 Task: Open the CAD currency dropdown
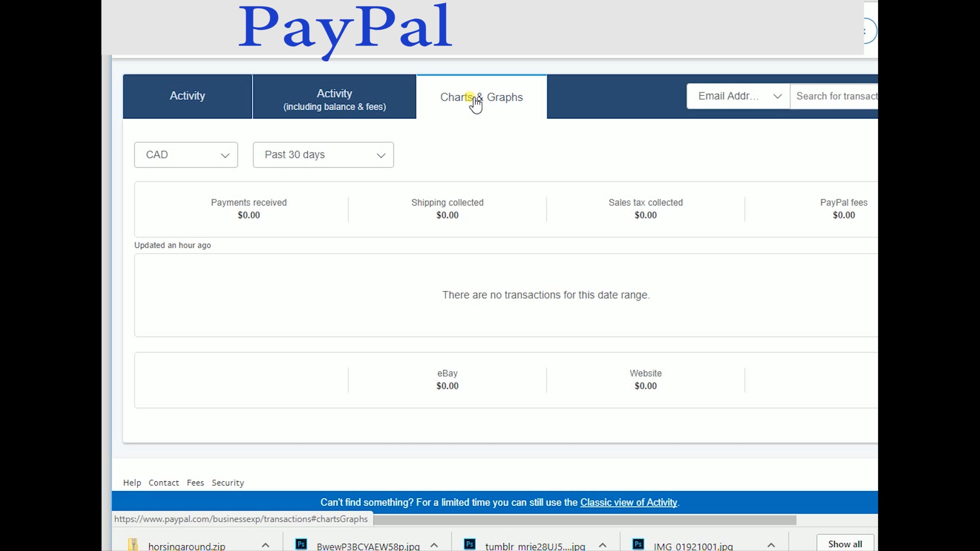click(x=186, y=155)
